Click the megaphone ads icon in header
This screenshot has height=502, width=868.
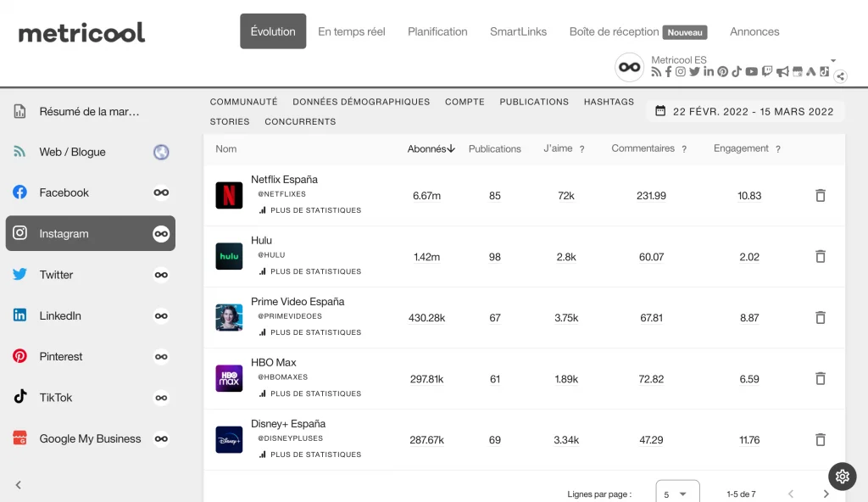782,71
